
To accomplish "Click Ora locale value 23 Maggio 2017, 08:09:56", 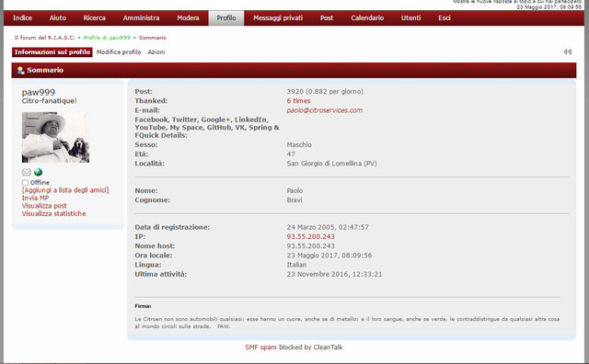I will [329, 256].
